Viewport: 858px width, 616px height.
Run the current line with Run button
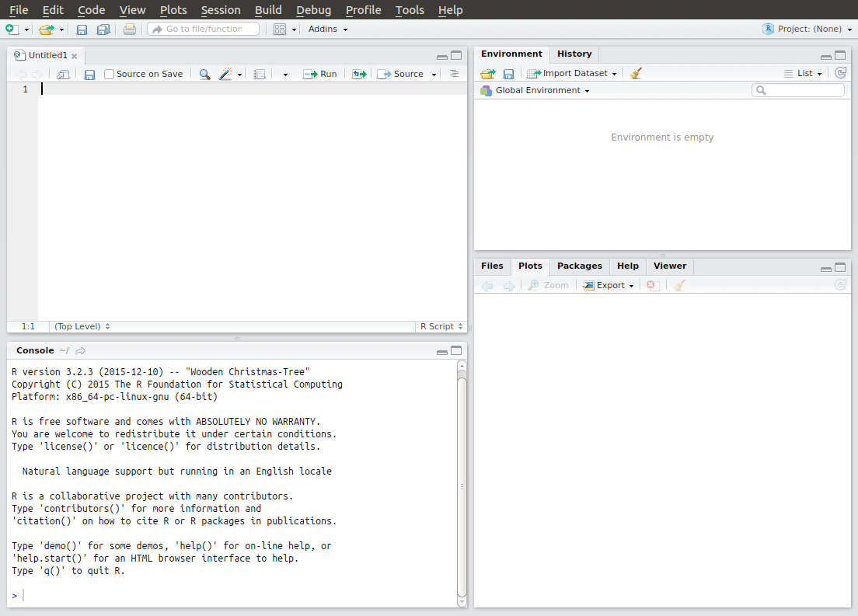(320, 74)
